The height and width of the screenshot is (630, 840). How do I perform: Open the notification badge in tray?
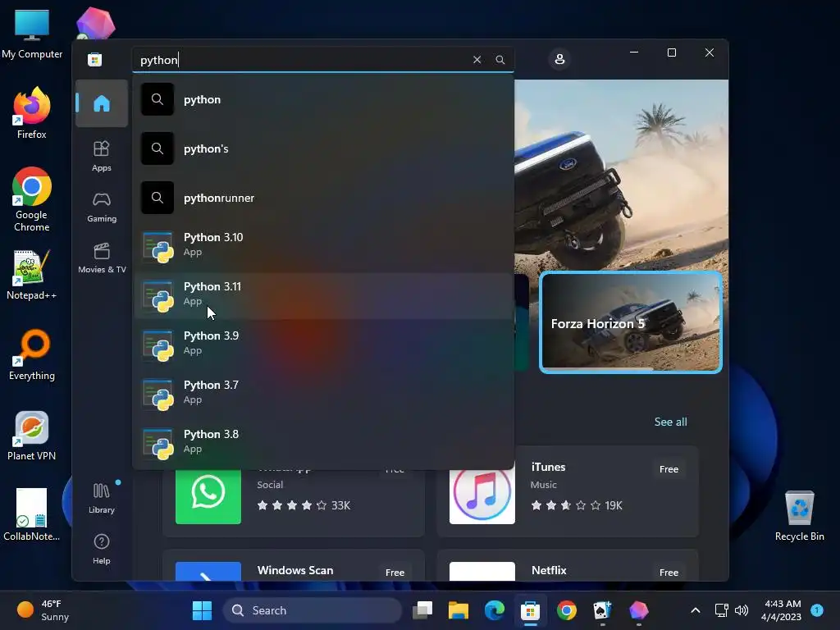817,609
